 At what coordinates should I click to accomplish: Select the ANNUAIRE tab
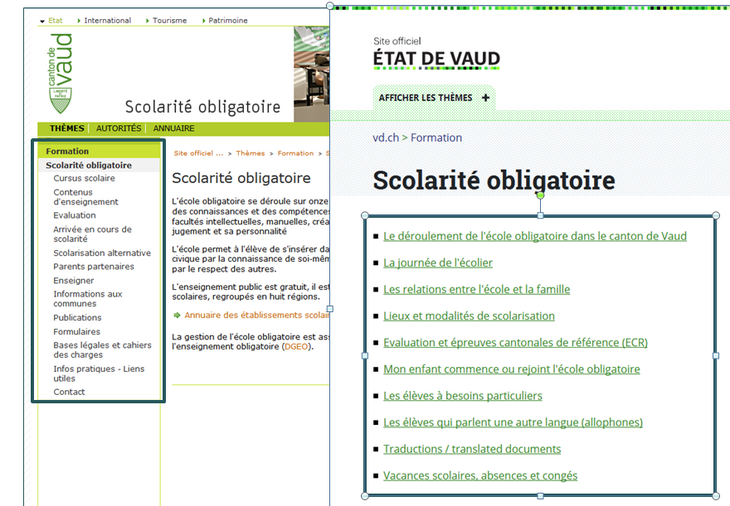coord(174,128)
